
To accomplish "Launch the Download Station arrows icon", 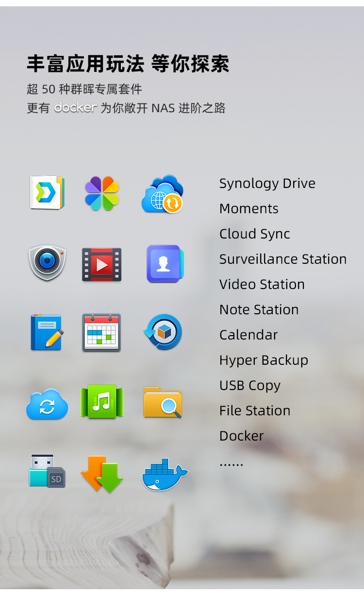I will coord(102,474).
